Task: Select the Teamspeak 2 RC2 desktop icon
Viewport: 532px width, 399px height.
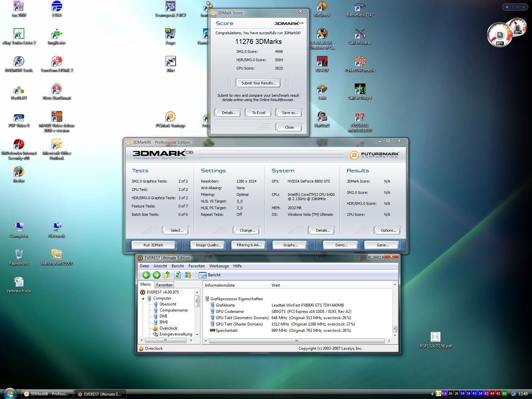Action: (170, 9)
